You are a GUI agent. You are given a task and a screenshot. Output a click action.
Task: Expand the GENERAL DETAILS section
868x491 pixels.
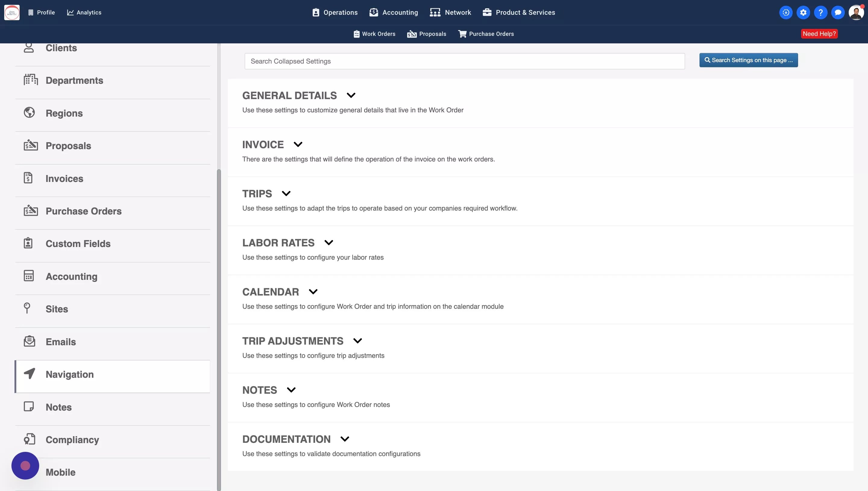coord(351,95)
